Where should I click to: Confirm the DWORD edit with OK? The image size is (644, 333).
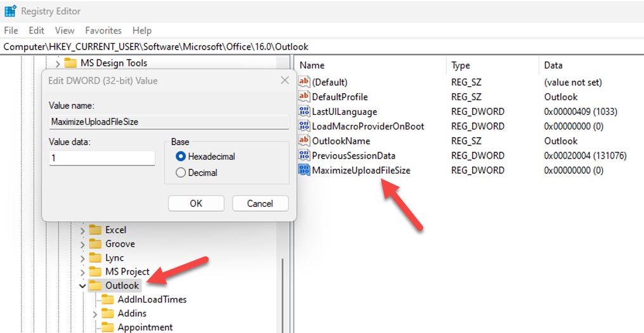tap(196, 203)
